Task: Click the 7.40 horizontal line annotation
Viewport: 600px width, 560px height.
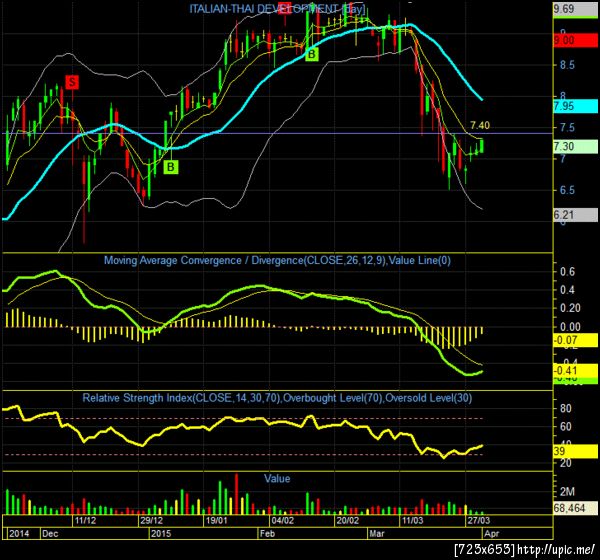Action: coord(479,125)
